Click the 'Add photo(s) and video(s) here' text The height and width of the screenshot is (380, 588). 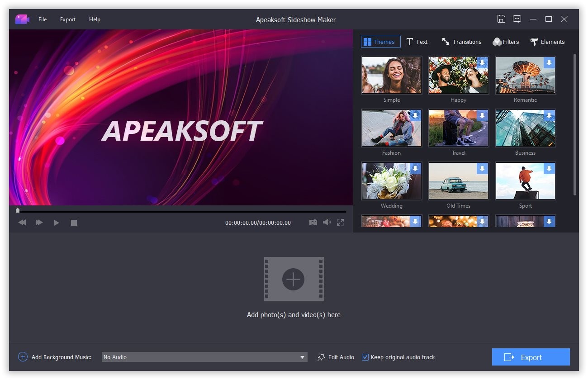[x=294, y=314]
